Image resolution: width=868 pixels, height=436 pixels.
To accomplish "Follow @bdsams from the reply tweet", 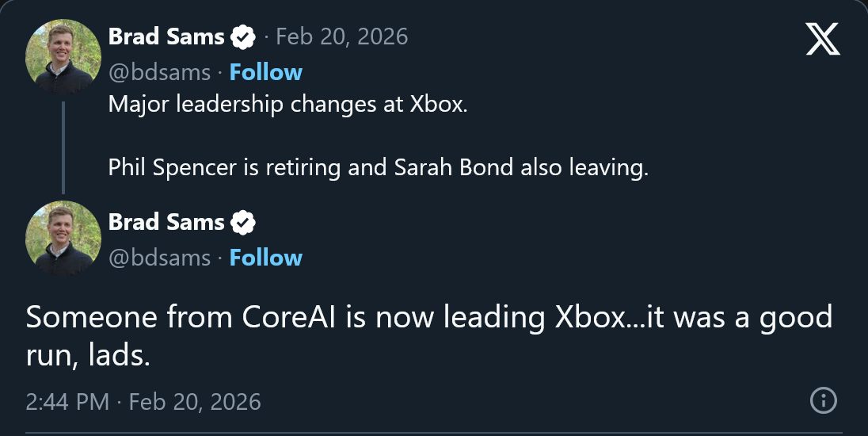I will (265, 258).
